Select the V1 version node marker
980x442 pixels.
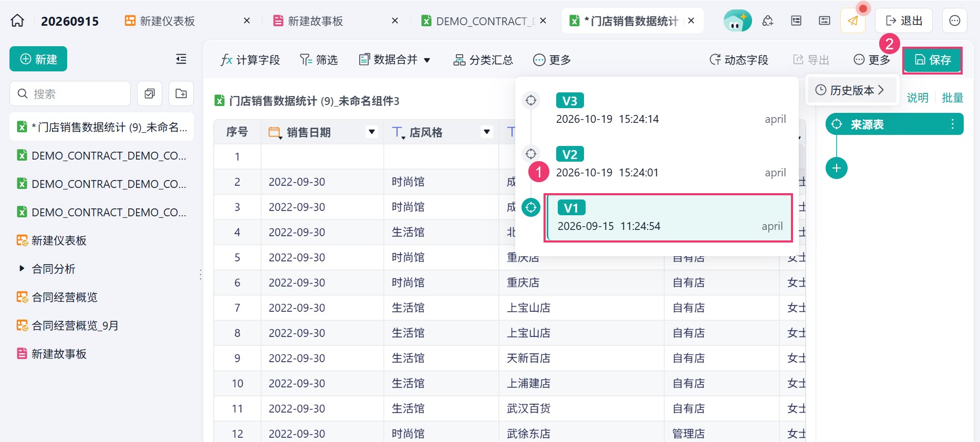[531, 207]
